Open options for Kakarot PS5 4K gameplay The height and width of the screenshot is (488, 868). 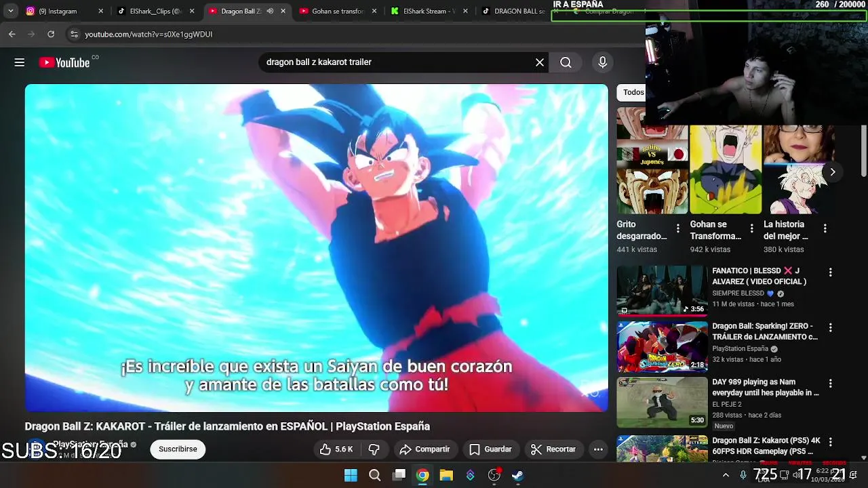tap(830, 443)
